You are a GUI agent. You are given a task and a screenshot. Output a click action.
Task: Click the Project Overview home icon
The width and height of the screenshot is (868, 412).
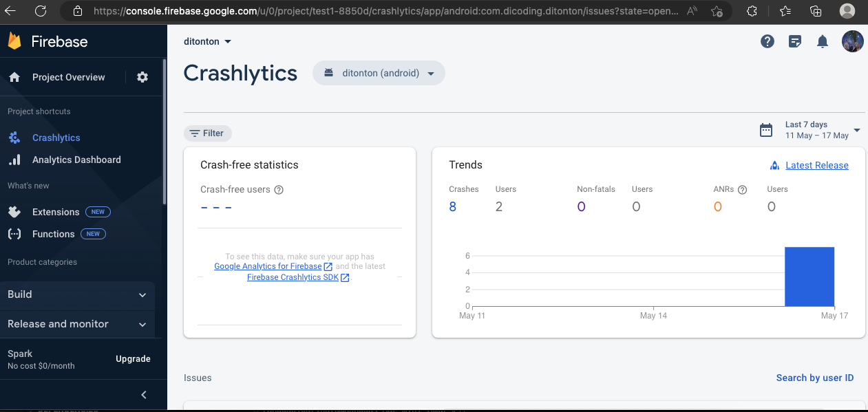click(14, 77)
